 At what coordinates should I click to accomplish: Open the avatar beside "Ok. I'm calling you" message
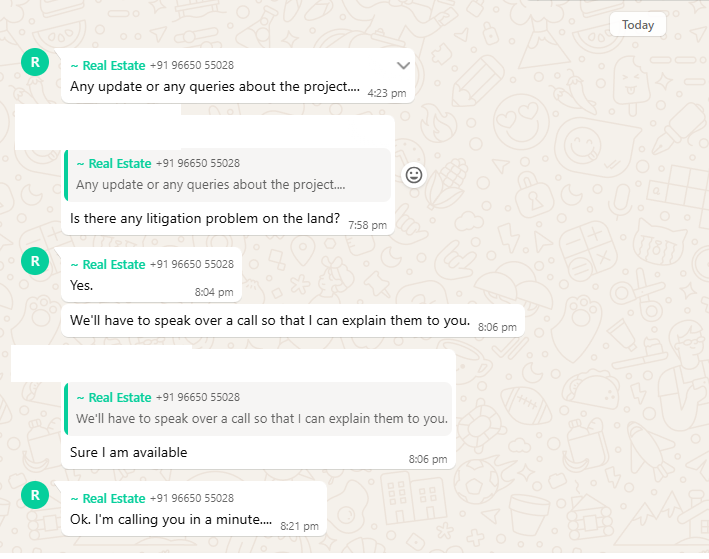point(35,495)
